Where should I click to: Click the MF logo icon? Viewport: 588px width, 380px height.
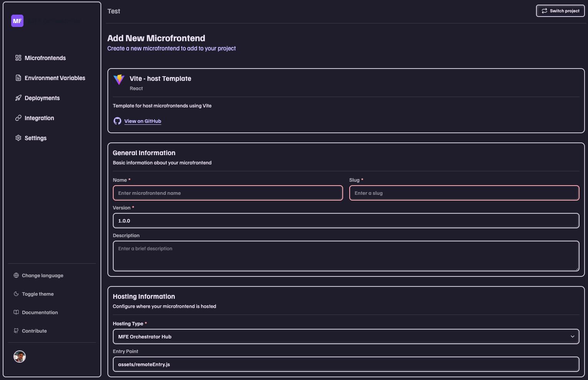(x=17, y=21)
